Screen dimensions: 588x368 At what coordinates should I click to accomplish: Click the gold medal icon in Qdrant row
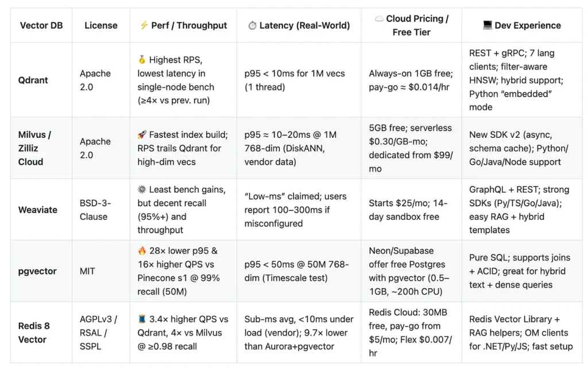142,60
